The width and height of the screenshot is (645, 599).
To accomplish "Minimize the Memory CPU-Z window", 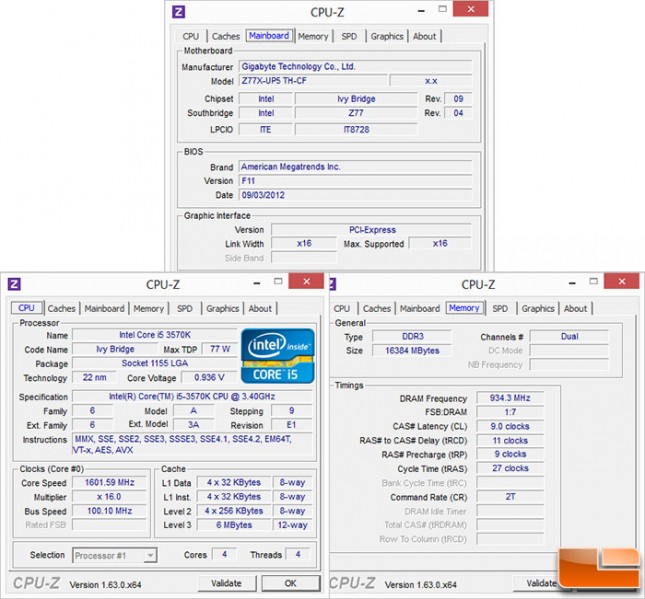I will pyautogui.click(x=572, y=283).
